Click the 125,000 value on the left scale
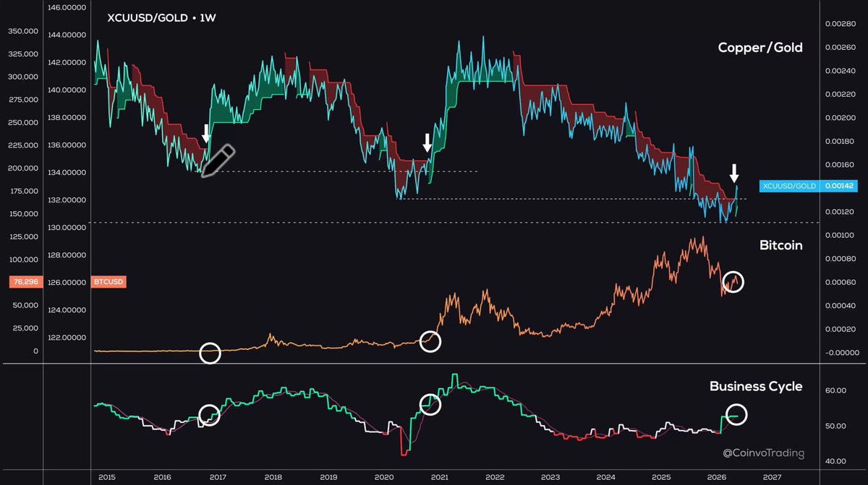 [23, 236]
